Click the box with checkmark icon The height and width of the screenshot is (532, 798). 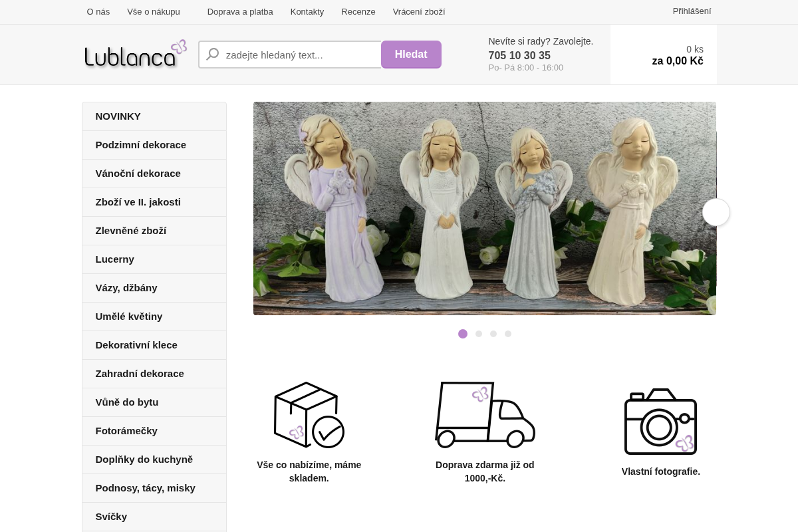coord(309,415)
